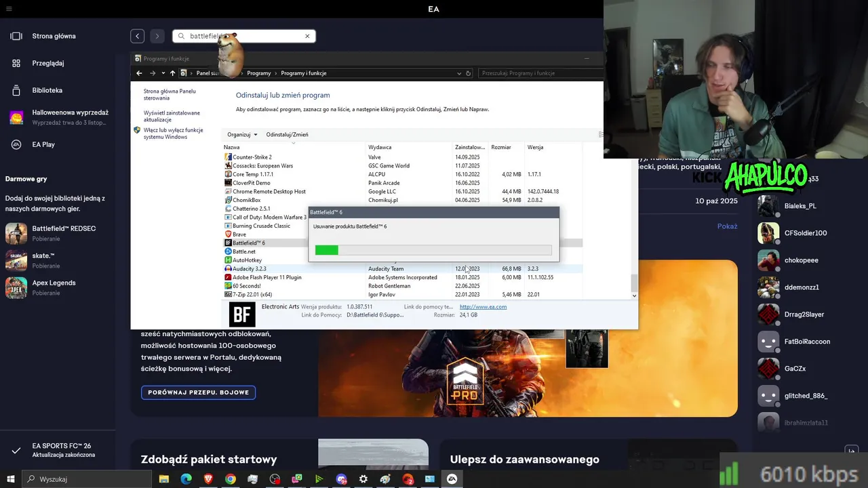Go up one level in Explorer
Viewport: 868px width, 488px height.
(x=172, y=73)
